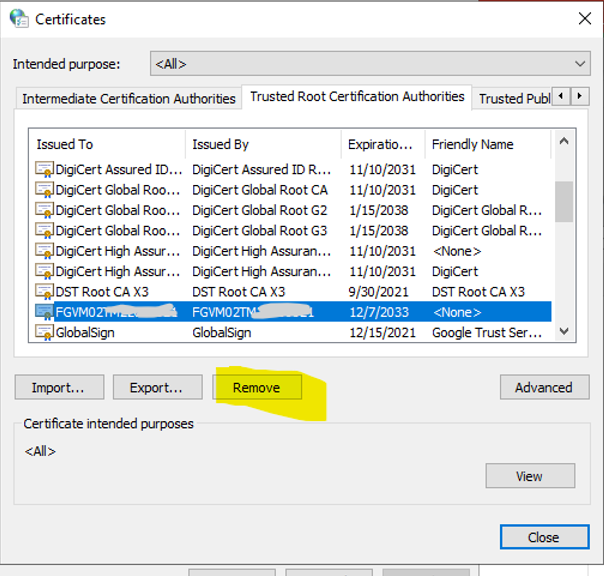Remove the selected certificate

257,387
